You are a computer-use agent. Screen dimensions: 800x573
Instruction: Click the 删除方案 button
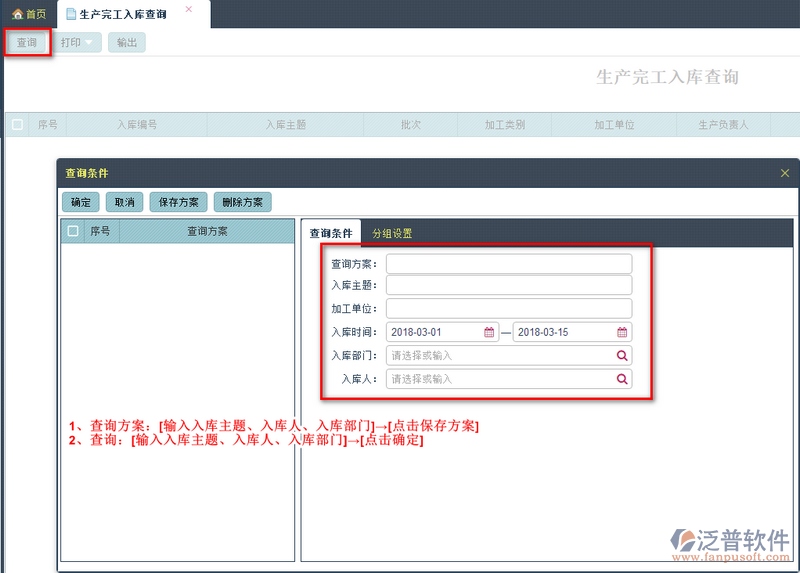(x=242, y=202)
